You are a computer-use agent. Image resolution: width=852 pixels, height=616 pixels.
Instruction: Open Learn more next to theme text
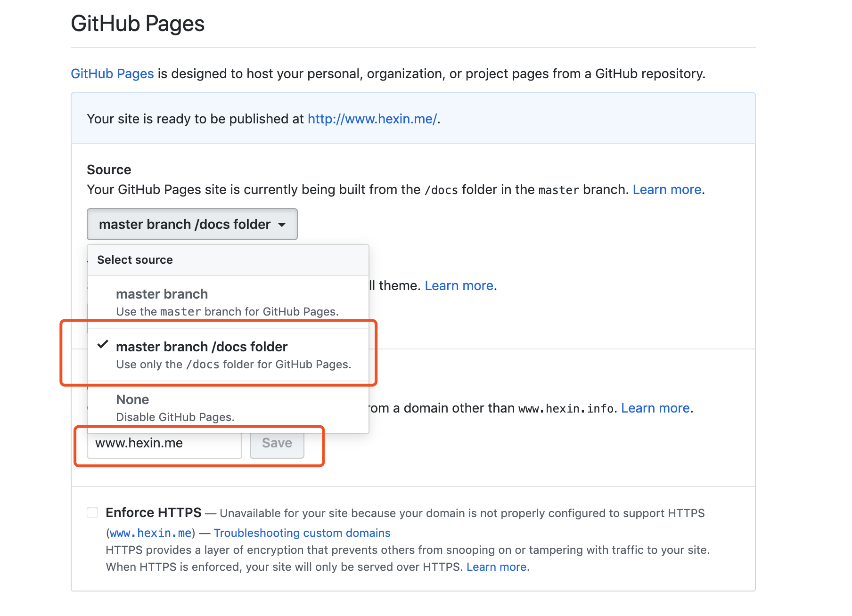point(458,285)
